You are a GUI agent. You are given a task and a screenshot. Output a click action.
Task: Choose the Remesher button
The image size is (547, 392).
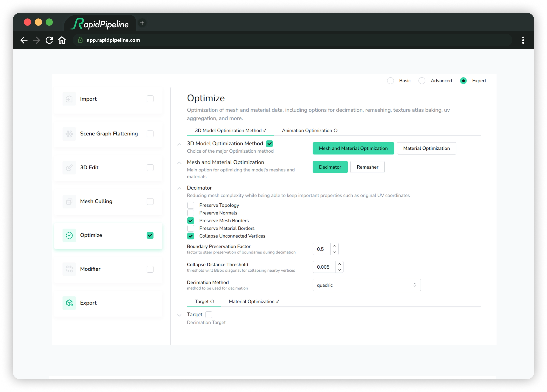pos(367,167)
